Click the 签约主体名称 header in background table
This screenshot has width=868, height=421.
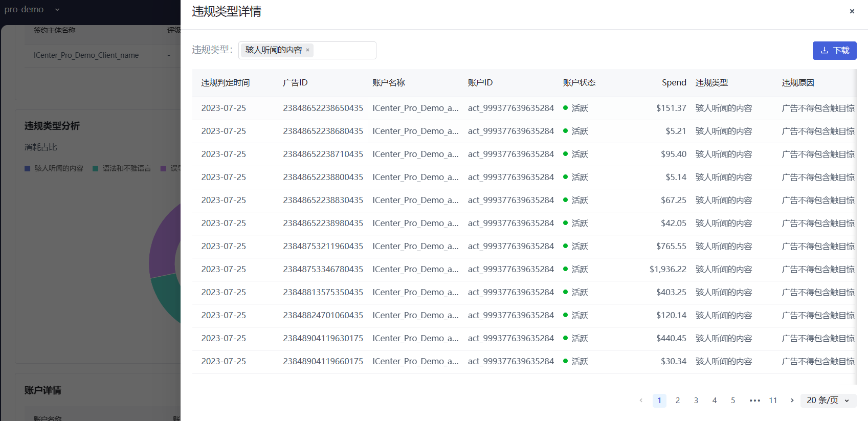54,30
